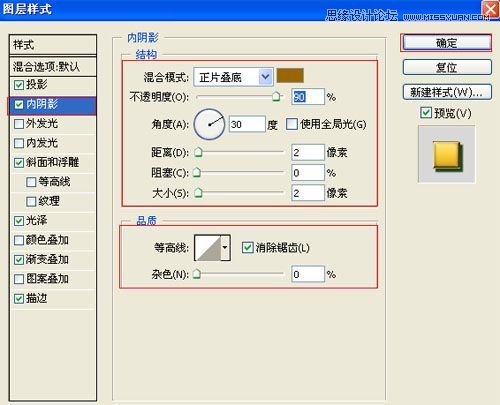Click the 杂色 noise slider handle
The width and height of the screenshot is (500, 405).
click(x=197, y=274)
